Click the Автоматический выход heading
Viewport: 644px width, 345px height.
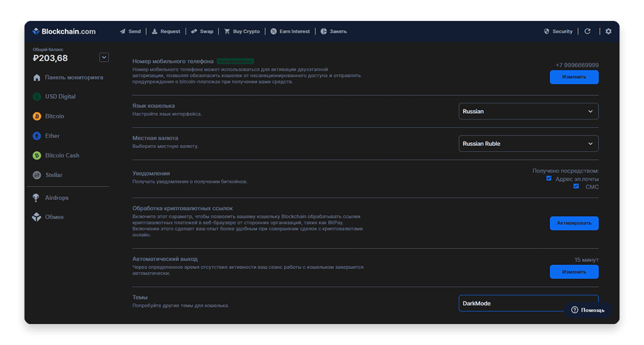[165, 259]
